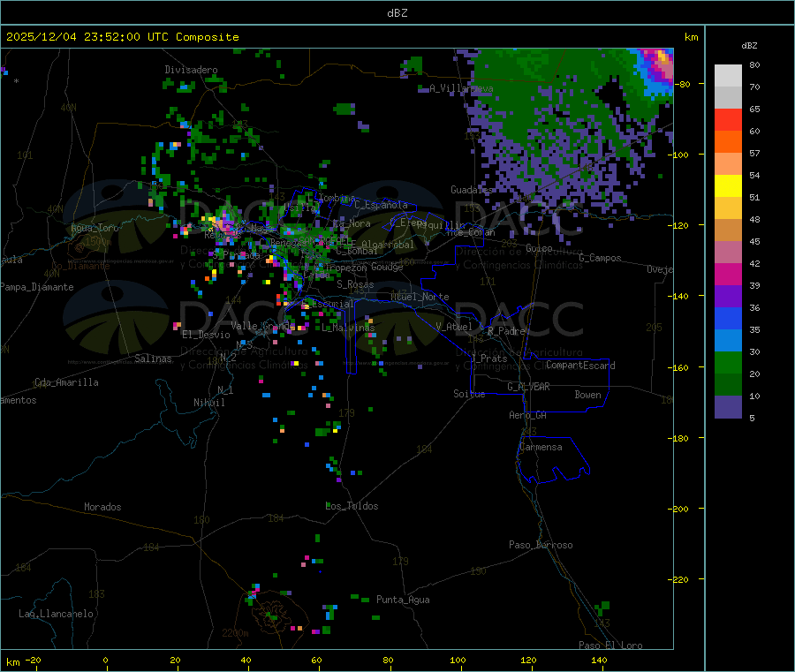795x672 pixels.
Task: Click the 100 tick on the bottom axis
Action: point(458,660)
